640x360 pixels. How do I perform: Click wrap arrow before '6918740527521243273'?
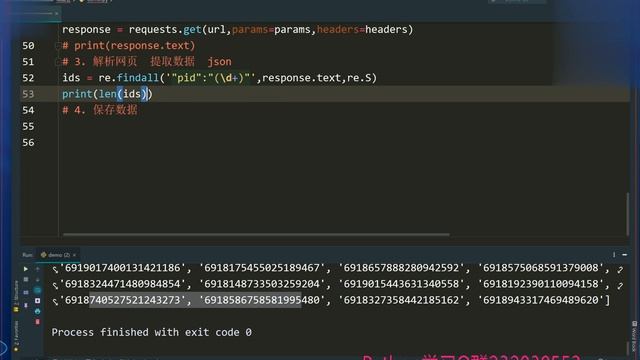[x=55, y=302]
